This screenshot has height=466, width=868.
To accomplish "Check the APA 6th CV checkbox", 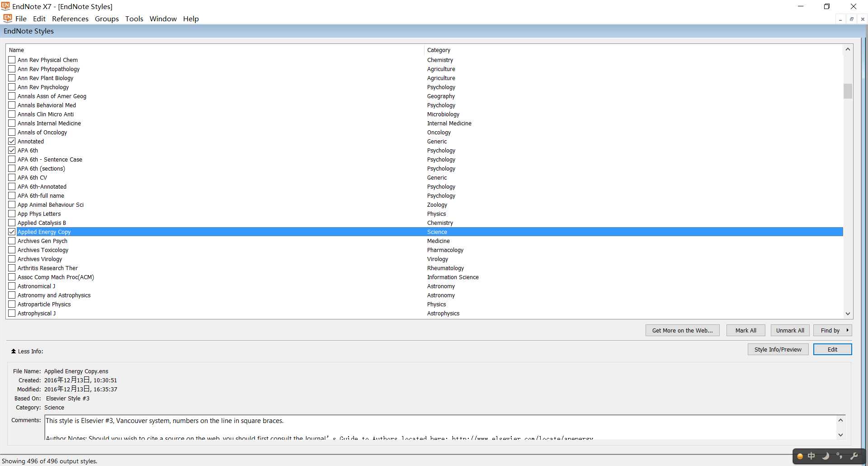I will pos(12,177).
